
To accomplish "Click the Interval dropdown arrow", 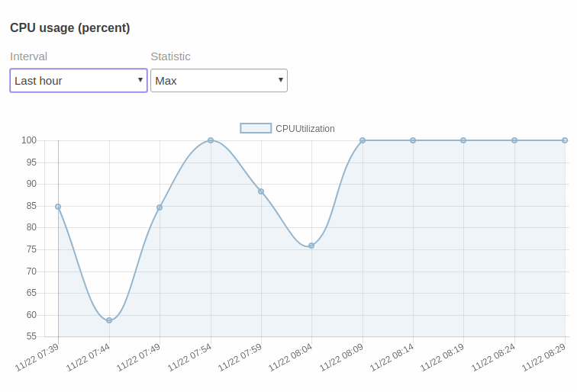I will [140, 80].
